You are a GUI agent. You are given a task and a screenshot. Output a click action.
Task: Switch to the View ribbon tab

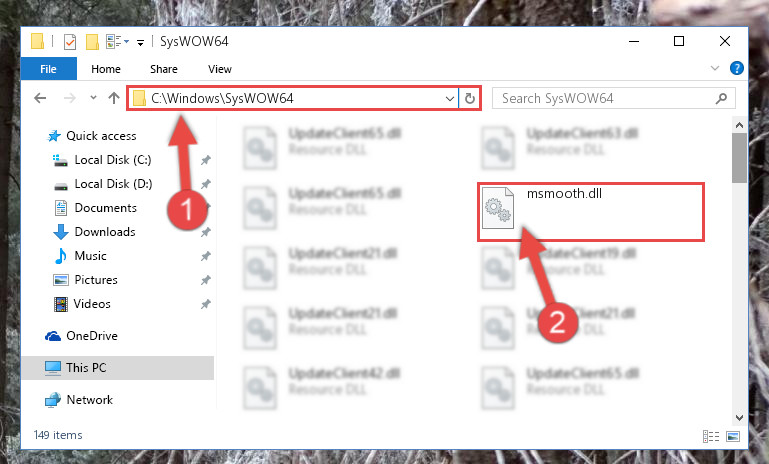(x=219, y=69)
